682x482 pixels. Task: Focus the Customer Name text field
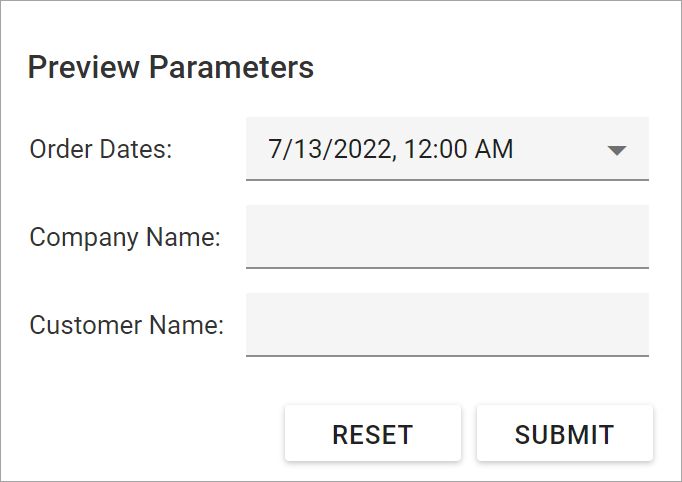(x=447, y=325)
